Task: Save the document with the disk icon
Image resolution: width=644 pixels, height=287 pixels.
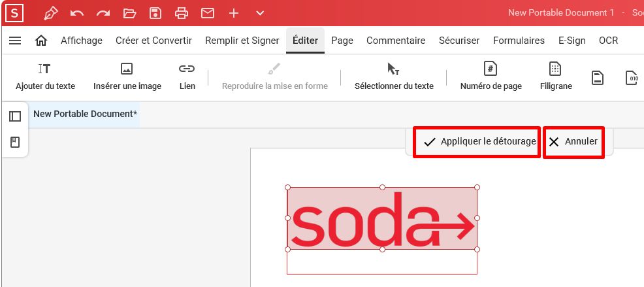Action: pyautogui.click(x=155, y=13)
